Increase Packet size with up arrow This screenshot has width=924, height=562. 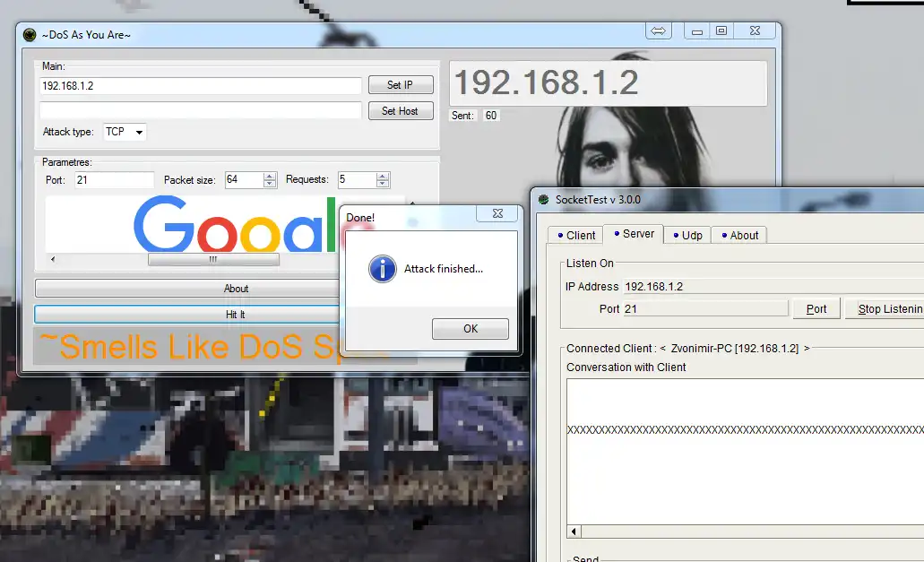click(x=269, y=177)
